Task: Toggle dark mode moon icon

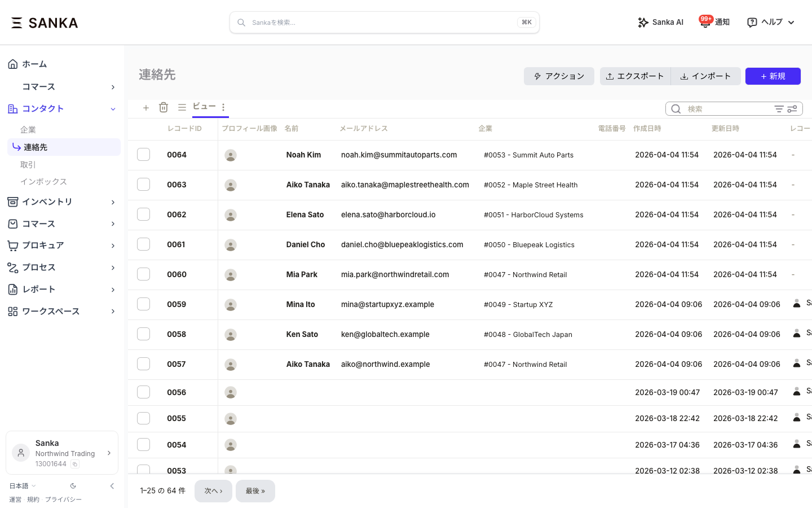Action: 73,486
